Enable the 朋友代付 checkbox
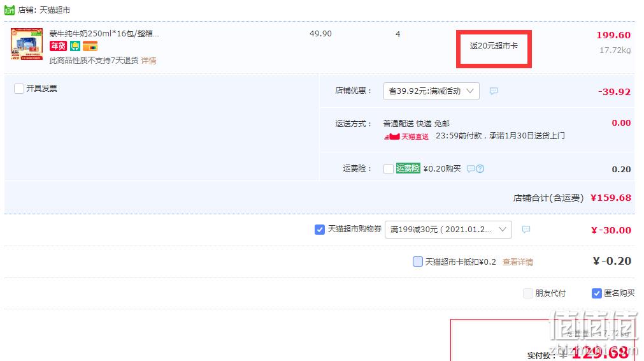Image resolution: width=644 pixels, height=361 pixels. point(528,293)
